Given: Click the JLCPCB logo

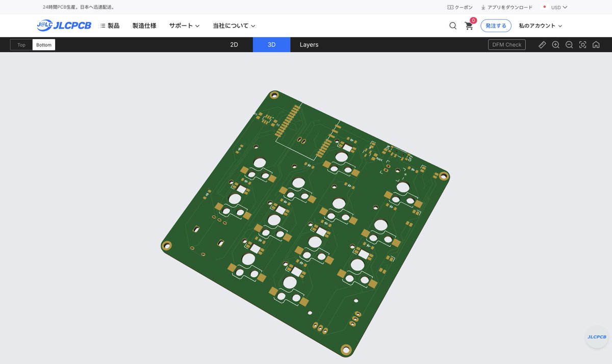Looking at the screenshot, I should (x=64, y=25).
